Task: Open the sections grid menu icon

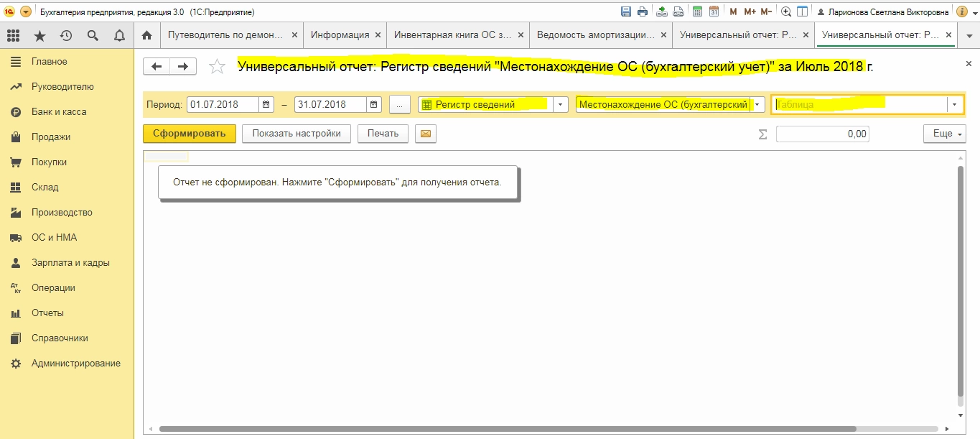Action: tap(12, 35)
